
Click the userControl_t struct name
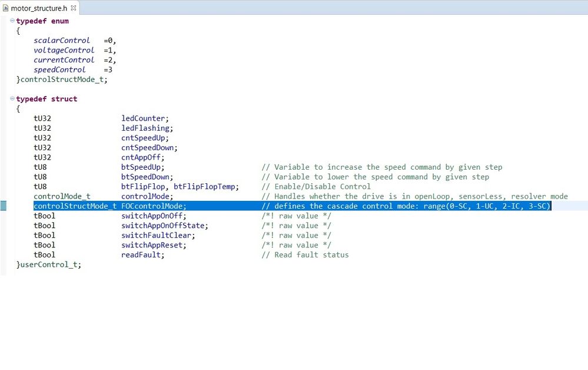[50, 264]
